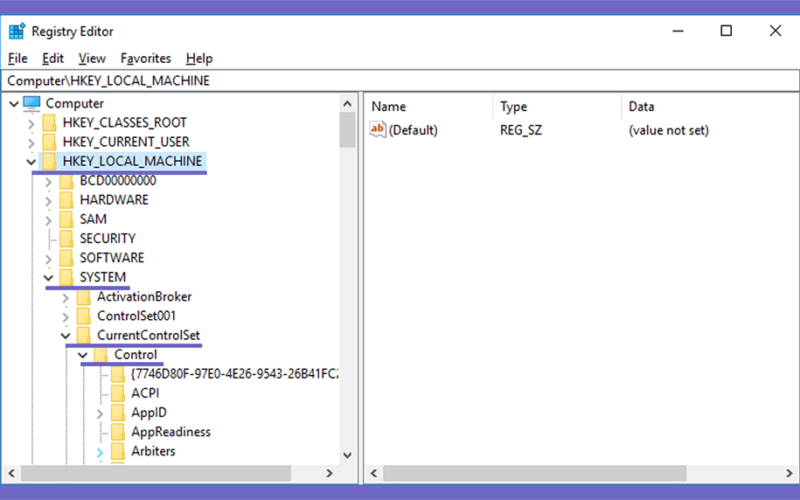
Task: Click the HKEY_LOCAL_MACHINE folder icon
Action: [x=49, y=161]
